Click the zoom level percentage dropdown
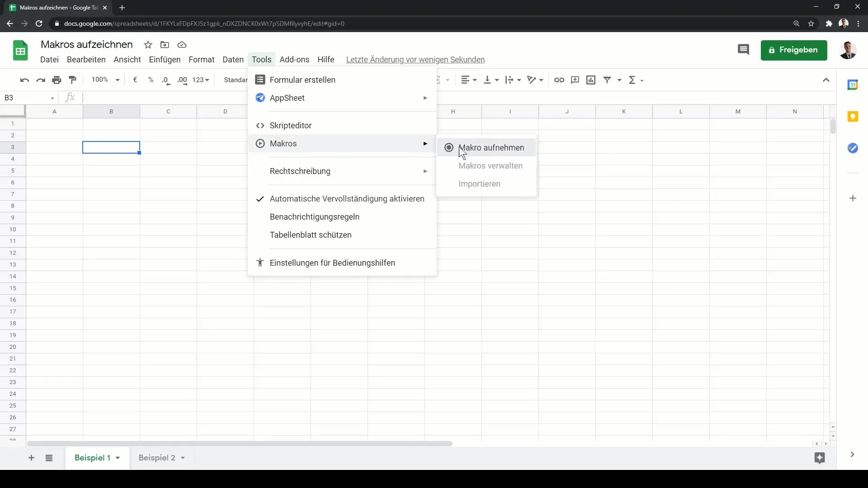Screen dimensions: 868x488 [105, 79]
